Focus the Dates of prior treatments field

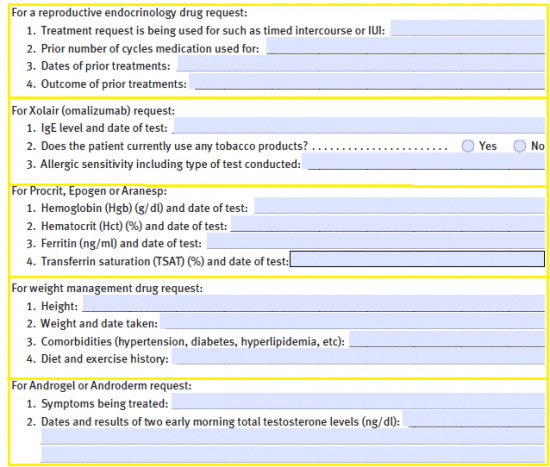pyautogui.click(x=361, y=64)
